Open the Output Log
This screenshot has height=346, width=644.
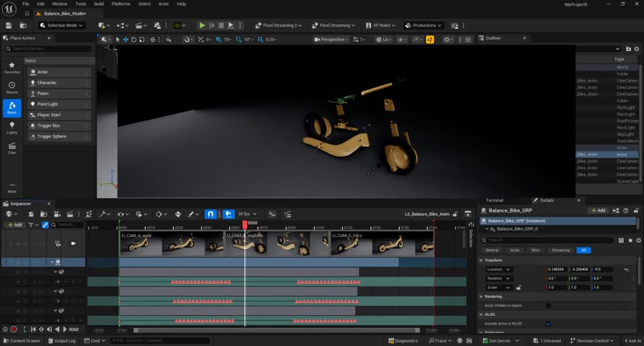[62, 341]
